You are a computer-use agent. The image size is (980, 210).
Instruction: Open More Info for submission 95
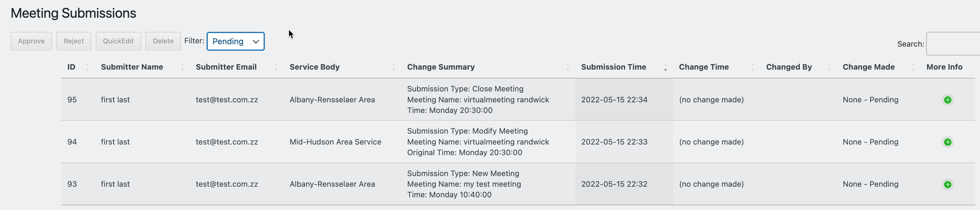pos(948,99)
